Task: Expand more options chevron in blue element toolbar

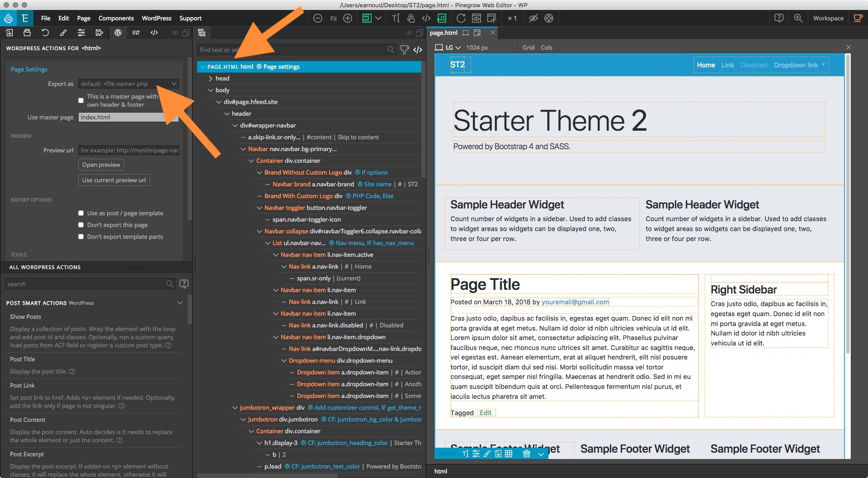Action: (541, 454)
